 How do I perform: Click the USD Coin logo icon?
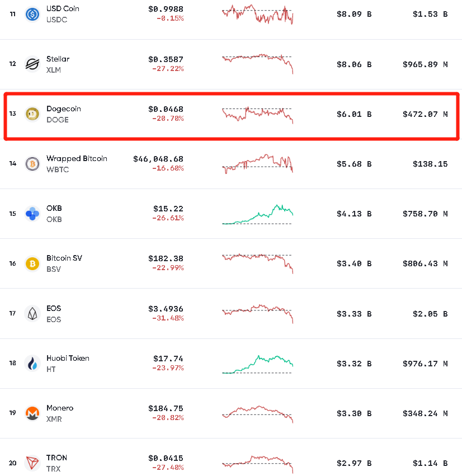pos(32,14)
